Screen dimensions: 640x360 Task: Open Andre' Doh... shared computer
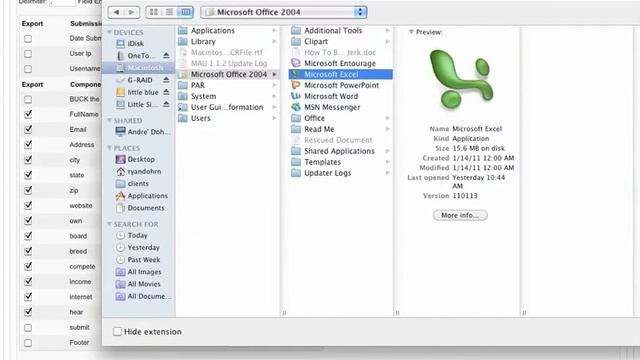(x=149, y=132)
